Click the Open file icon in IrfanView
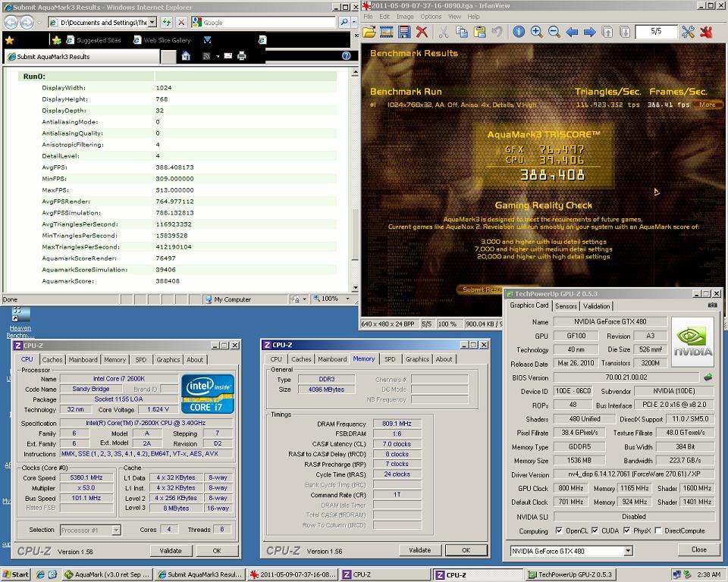Image resolution: width=728 pixels, height=582 pixels. point(369,32)
